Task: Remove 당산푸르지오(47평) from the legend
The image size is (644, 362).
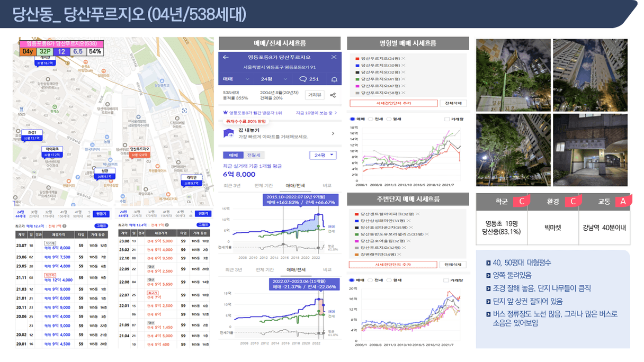Action: tap(404, 86)
